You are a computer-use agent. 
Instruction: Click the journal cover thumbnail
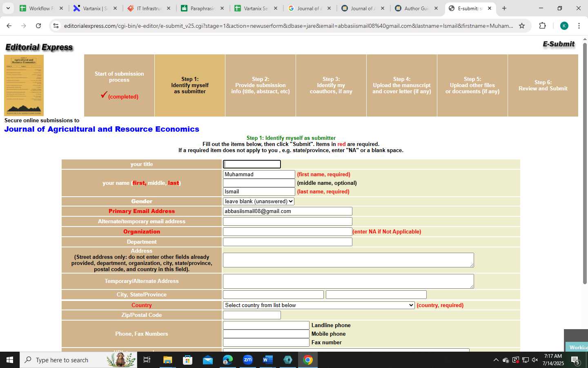24,85
